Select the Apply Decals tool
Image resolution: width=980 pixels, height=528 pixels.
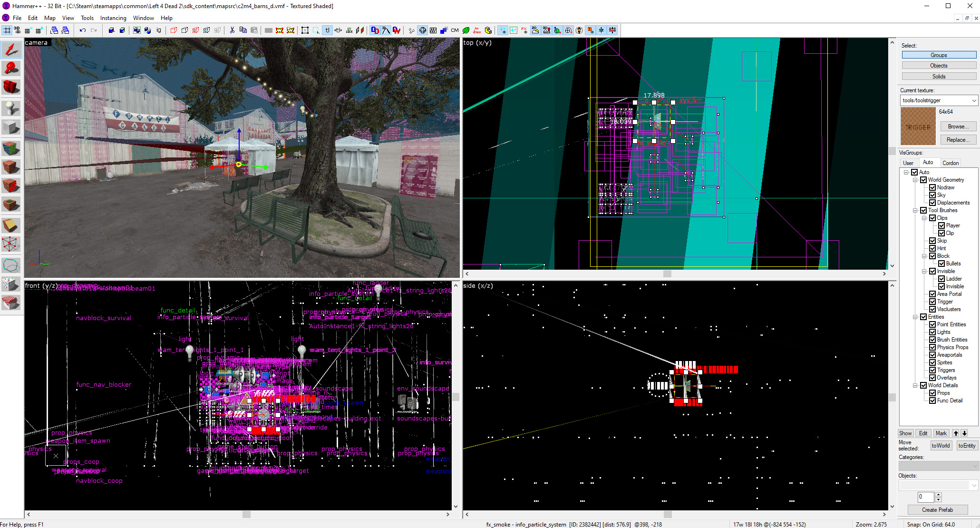pos(11,186)
